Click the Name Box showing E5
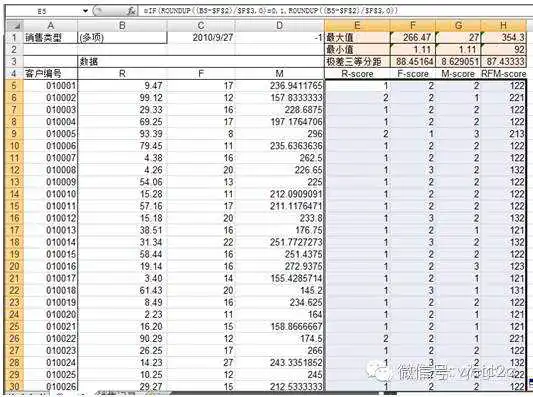Screen dimensions: 533x397 point(42,11)
